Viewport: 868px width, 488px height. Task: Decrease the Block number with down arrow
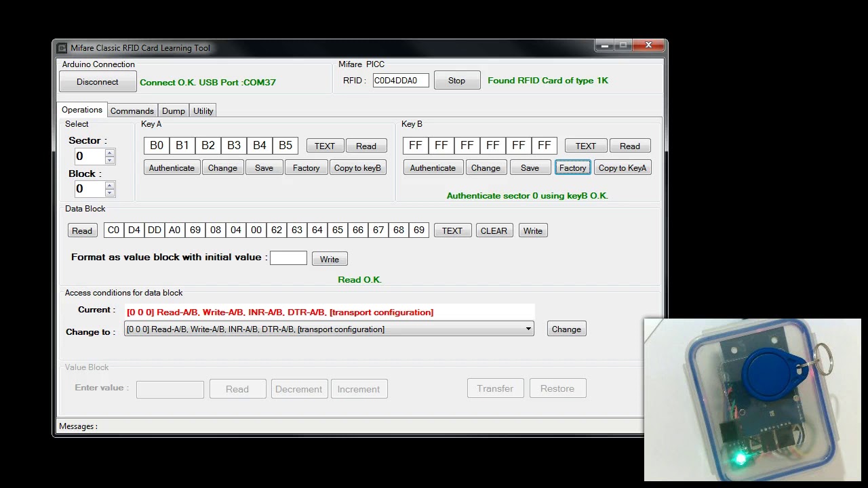click(x=110, y=193)
